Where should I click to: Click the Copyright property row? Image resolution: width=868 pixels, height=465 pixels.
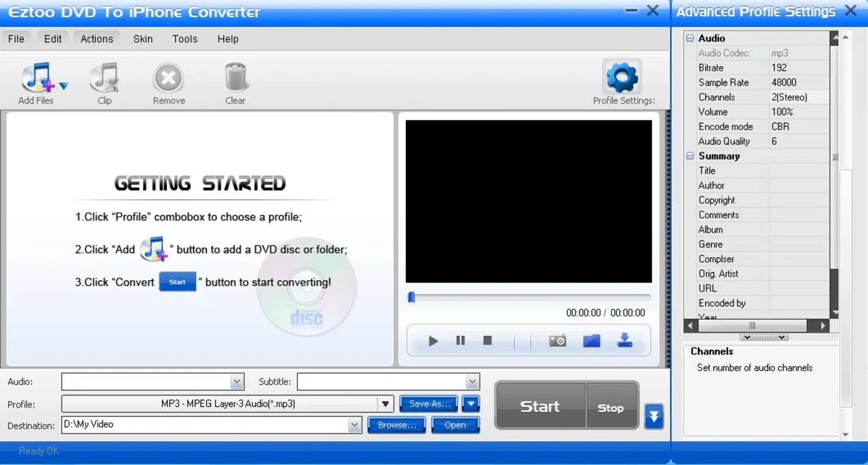(x=763, y=200)
